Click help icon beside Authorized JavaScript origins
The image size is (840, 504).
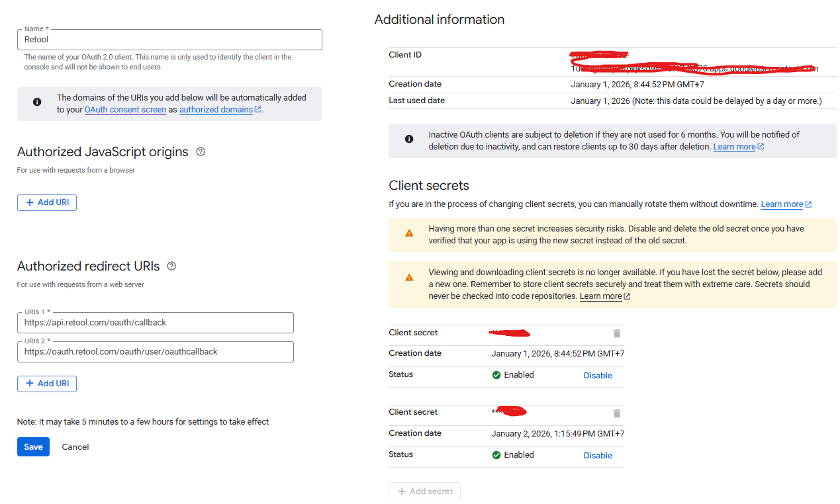(201, 151)
